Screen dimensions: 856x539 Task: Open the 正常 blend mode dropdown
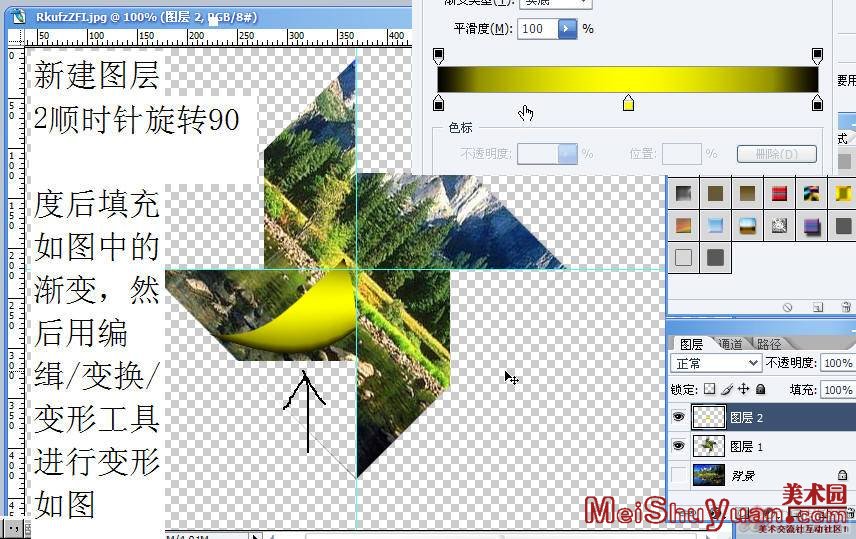(716, 363)
